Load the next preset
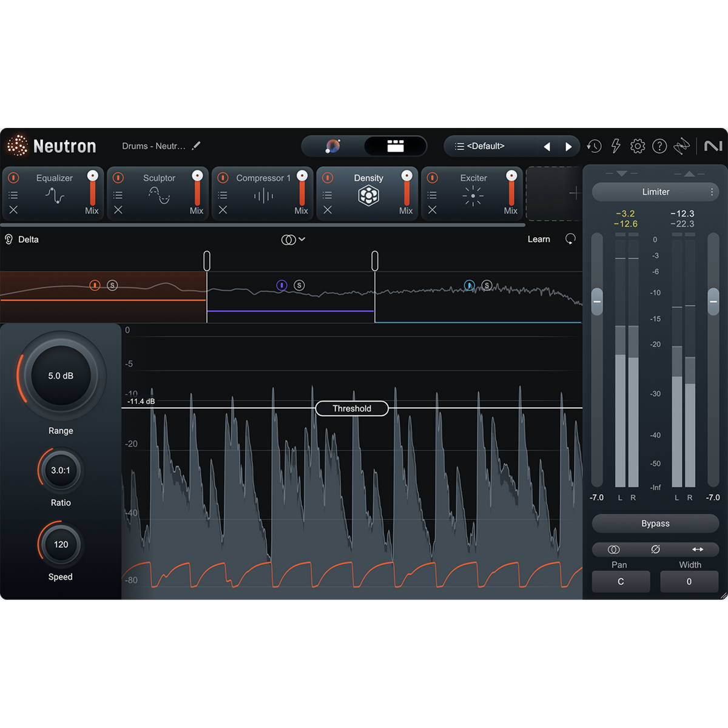 coord(568,147)
